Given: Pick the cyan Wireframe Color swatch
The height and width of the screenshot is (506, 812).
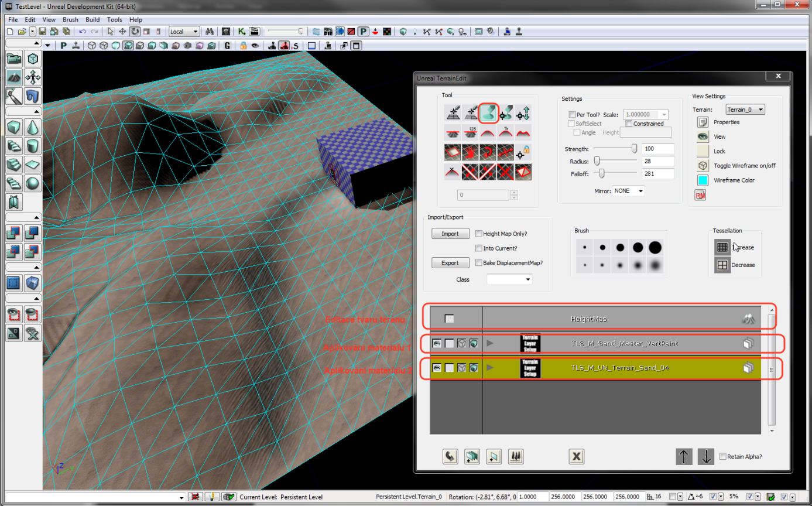Looking at the screenshot, I should (x=703, y=180).
